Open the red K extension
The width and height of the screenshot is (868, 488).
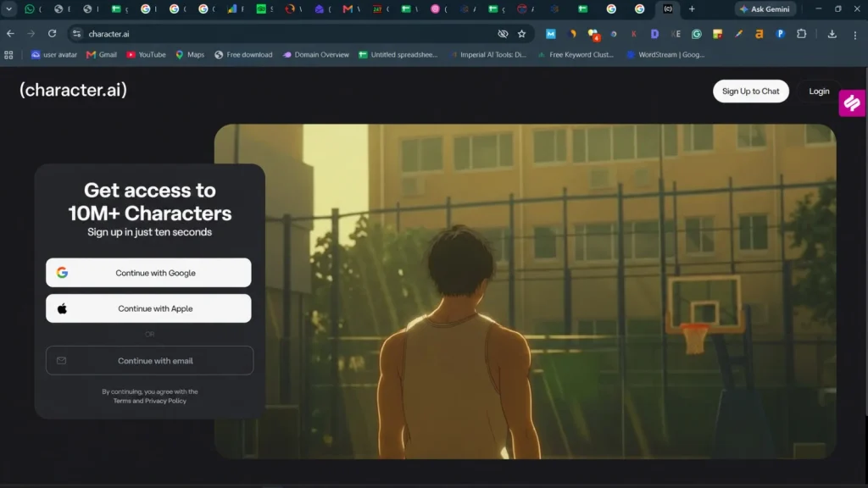coord(634,34)
